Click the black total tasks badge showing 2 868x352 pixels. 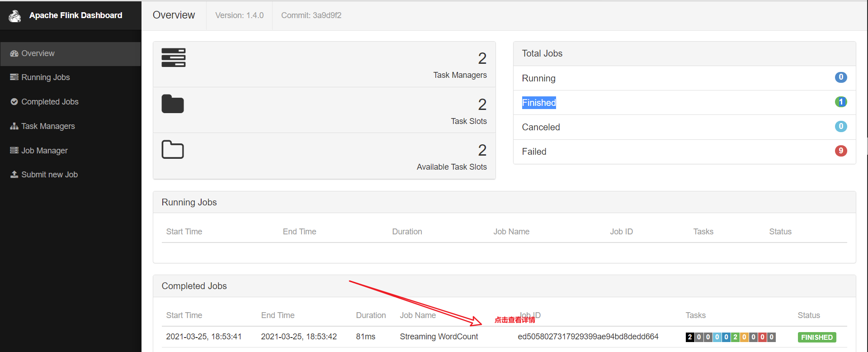(x=690, y=337)
